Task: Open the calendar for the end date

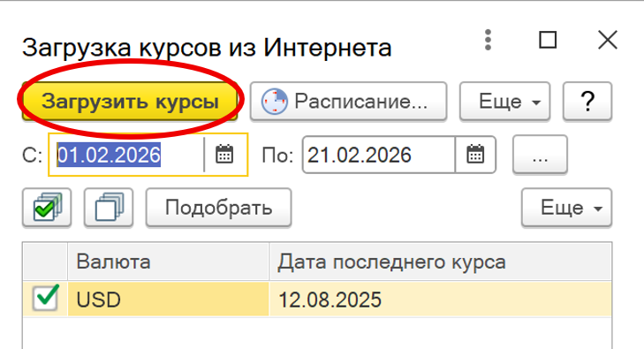Action: coord(475,155)
